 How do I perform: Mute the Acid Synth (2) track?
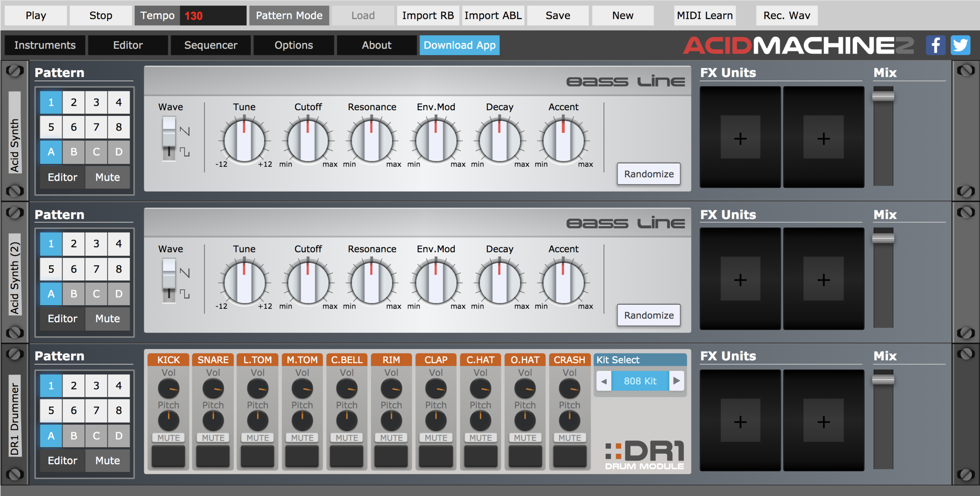107,319
